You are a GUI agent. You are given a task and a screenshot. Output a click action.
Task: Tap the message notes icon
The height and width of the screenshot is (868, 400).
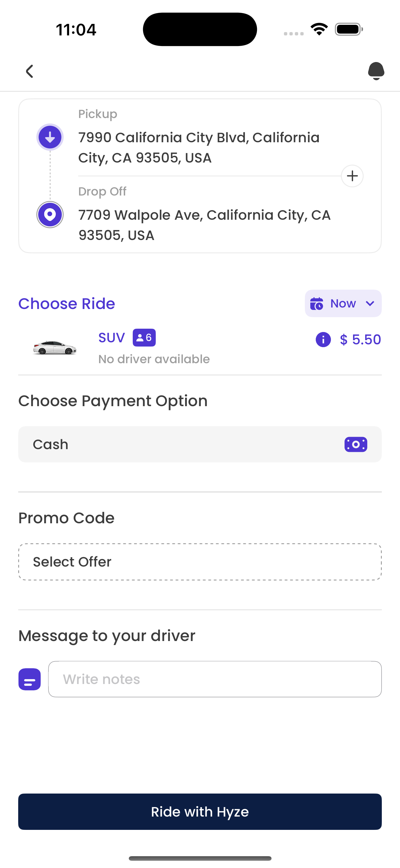click(30, 679)
